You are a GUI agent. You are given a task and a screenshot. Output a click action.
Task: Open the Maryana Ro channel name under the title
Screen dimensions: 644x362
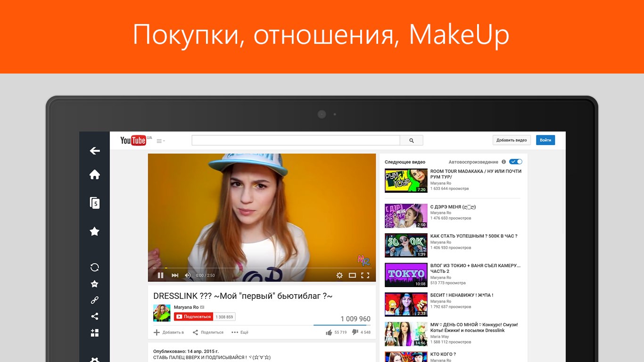(186, 307)
